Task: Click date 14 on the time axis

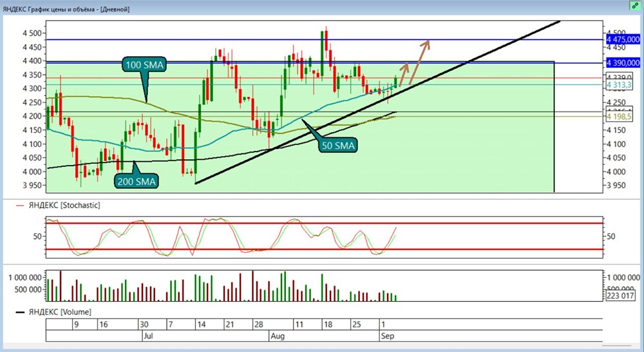Action: point(201,324)
